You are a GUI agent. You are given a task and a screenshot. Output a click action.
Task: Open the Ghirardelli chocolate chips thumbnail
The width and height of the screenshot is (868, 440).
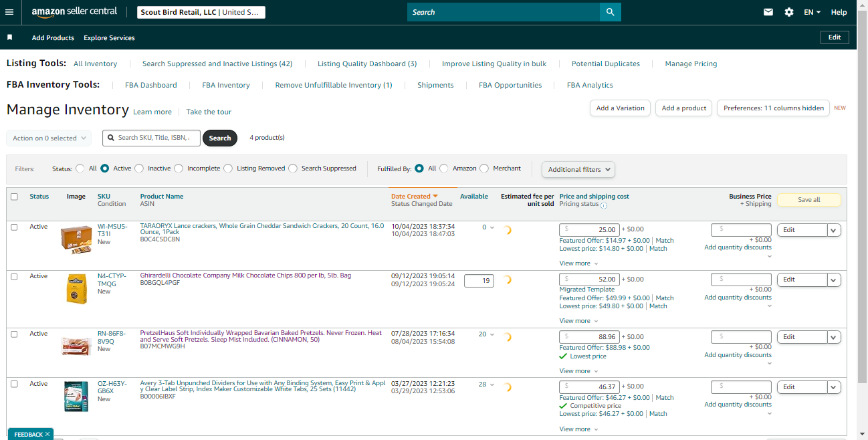tap(76, 289)
